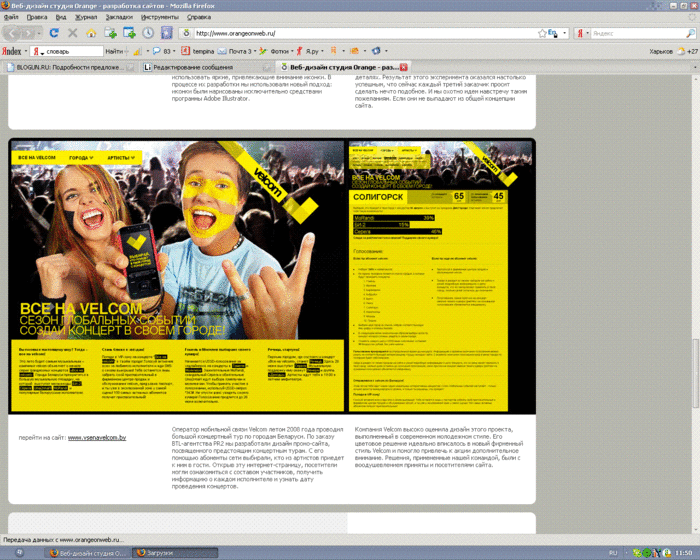Open the Правка menu

tap(37, 17)
